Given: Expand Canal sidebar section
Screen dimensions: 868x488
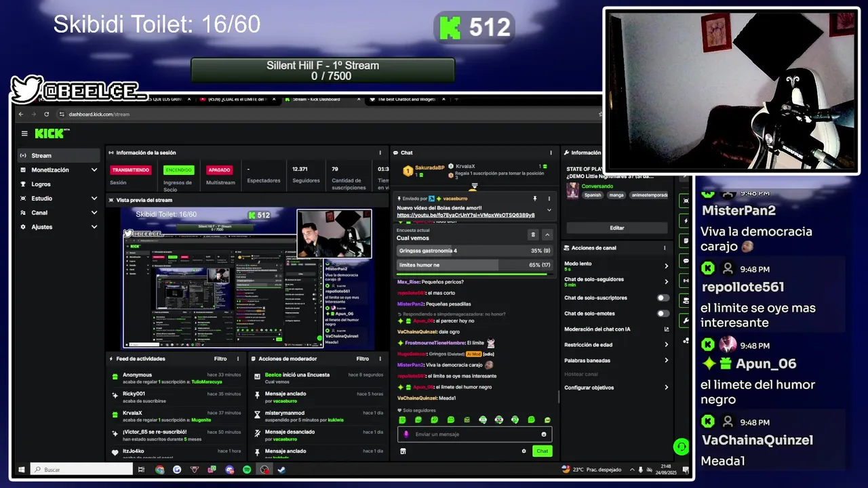Looking at the screenshot, I should (94, 212).
